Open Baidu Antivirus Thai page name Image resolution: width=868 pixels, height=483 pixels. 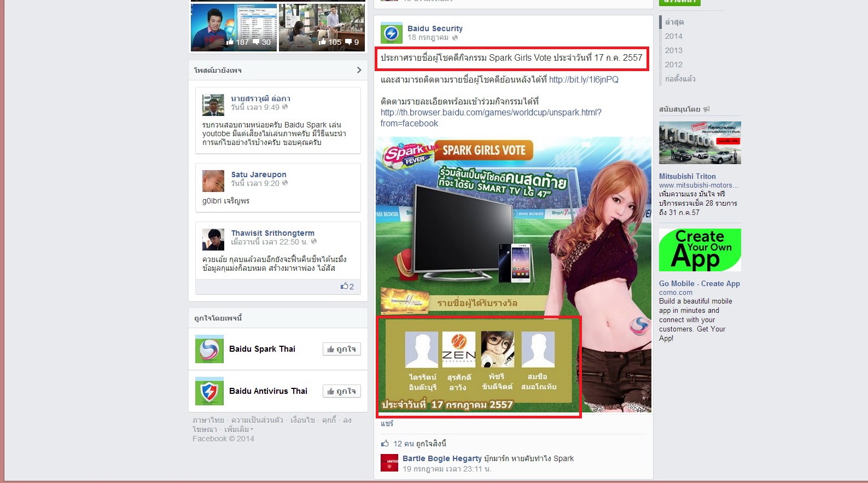click(x=268, y=391)
